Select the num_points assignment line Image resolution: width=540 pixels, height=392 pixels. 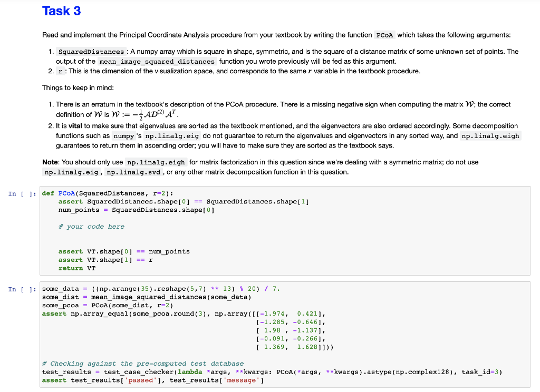click(111, 210)
